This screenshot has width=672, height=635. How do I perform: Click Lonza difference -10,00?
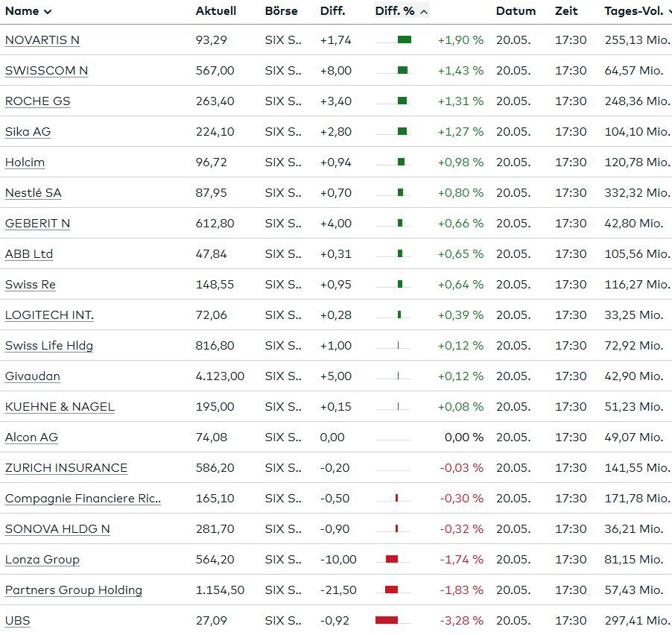point(338,560)
